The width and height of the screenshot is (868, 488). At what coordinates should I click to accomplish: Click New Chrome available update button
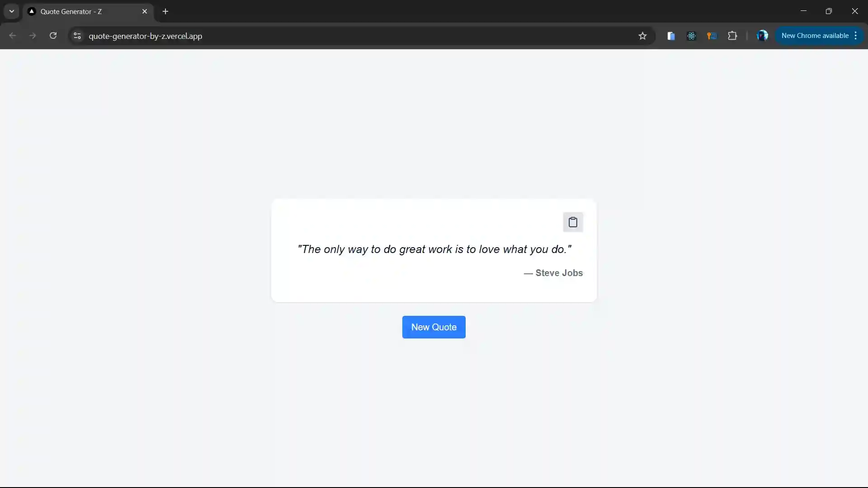(x=815, y=36)
